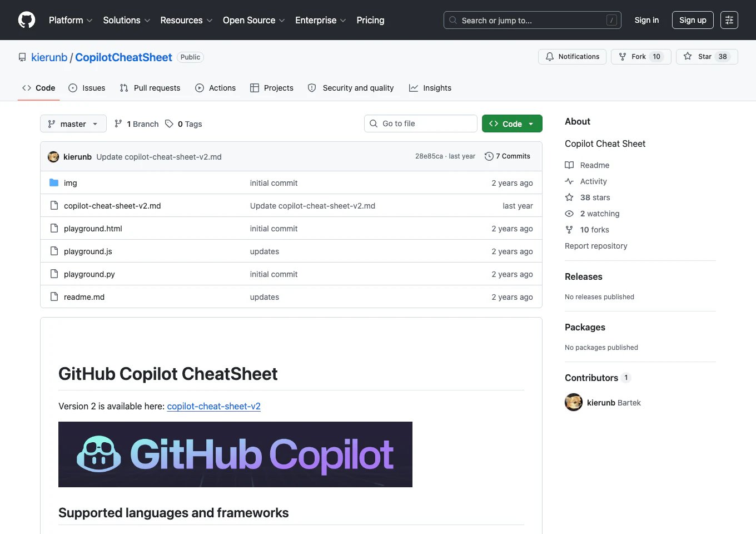
Task: Open the 1 Branch link
Action: click(136, 123)
